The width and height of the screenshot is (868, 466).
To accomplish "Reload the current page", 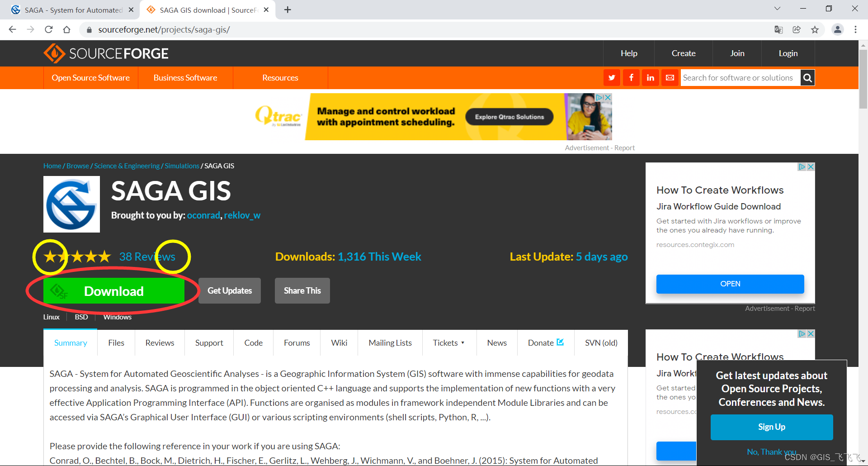I will pos(49,29).
